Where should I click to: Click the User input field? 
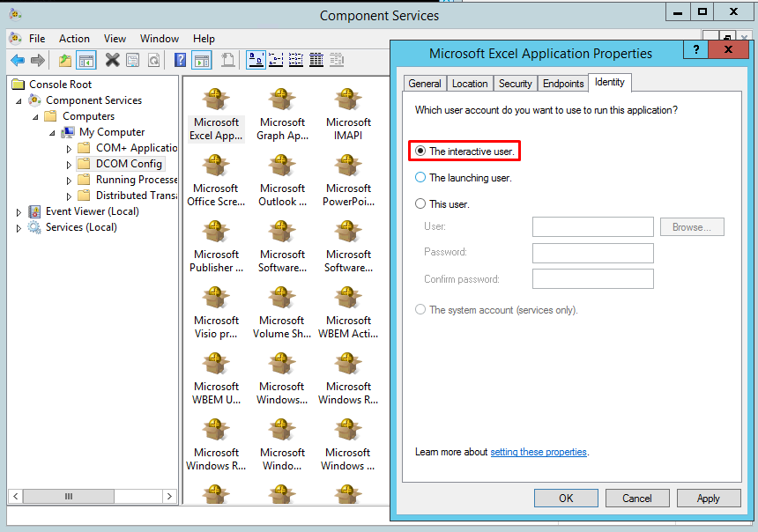(592, 226)
